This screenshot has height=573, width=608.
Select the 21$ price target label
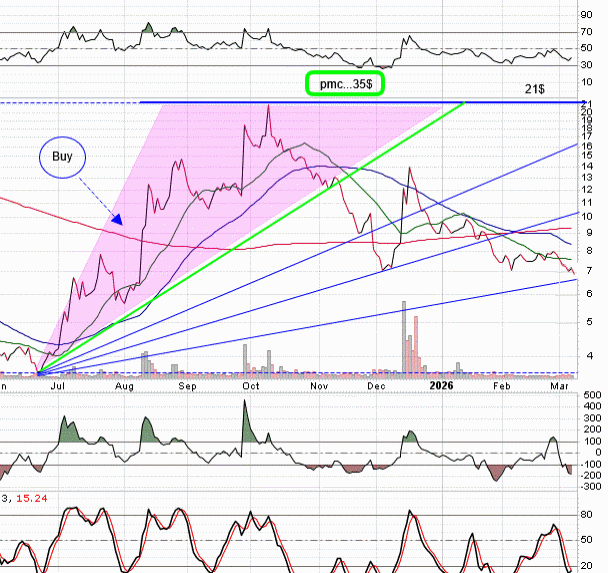[x=535, y=90]
